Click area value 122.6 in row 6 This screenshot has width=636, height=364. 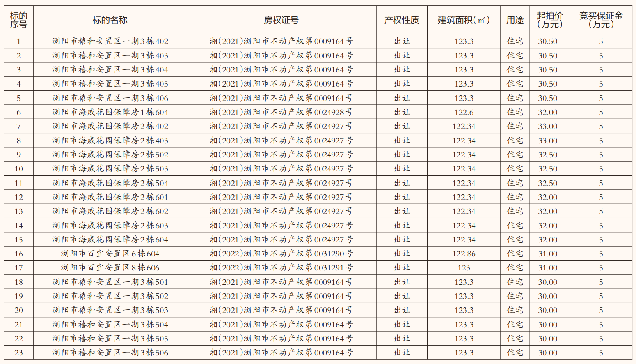pos(464,112)
